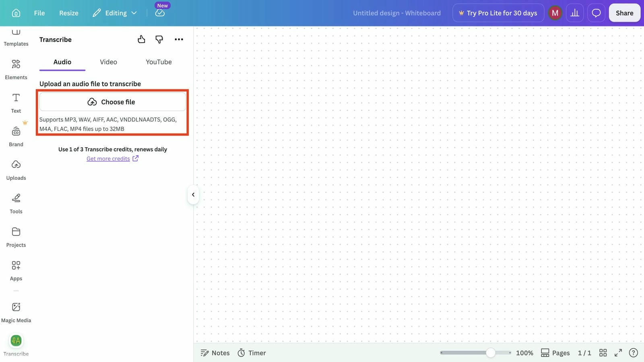Open the analytics bar chart icon
The image size is (644, 362).
[x=575, y=13]
